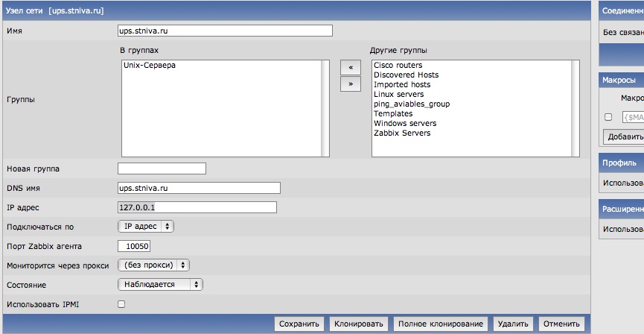The height and width of the screenshot is (334, 644).
Task: Pick Linux servers in the groups list
Action: (x=398, y=95)
